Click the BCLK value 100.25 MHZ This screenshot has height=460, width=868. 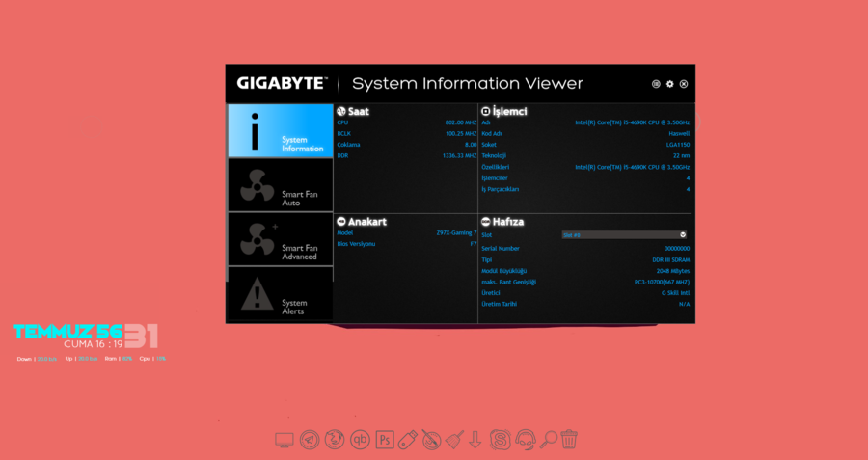coord(461,134)
